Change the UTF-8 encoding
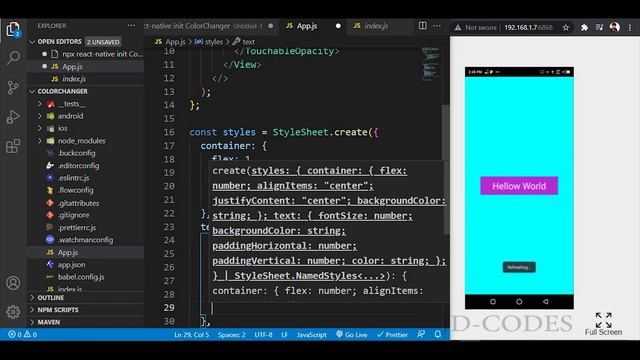The height and width of the screenshot is (360, 640). tap(263, 334)
